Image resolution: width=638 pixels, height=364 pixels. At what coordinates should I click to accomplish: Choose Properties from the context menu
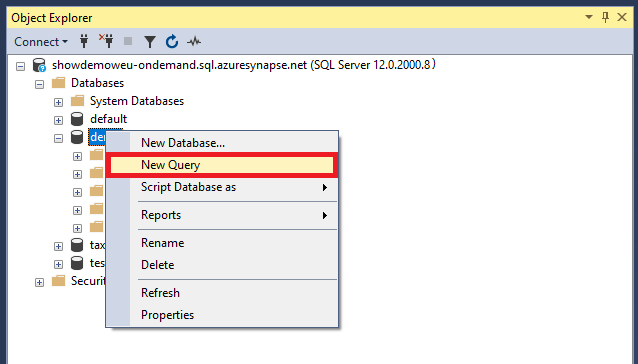(222, 315)
